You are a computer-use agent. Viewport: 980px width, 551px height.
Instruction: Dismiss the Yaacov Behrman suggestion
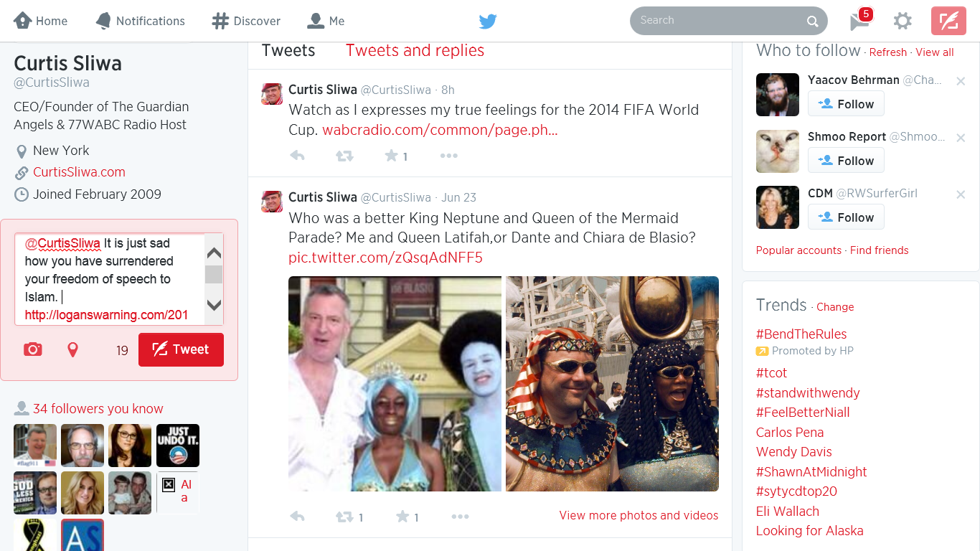pos(961,81)
